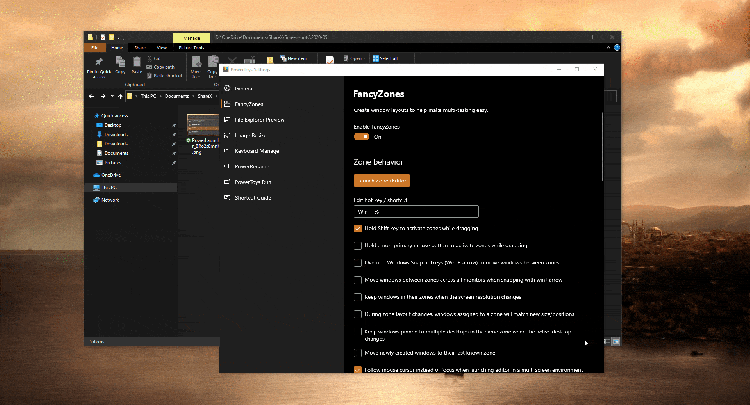Click the orange Launch zones editor button
The width and height of the screenshot is (750, 405).
(x=382, y=180)
